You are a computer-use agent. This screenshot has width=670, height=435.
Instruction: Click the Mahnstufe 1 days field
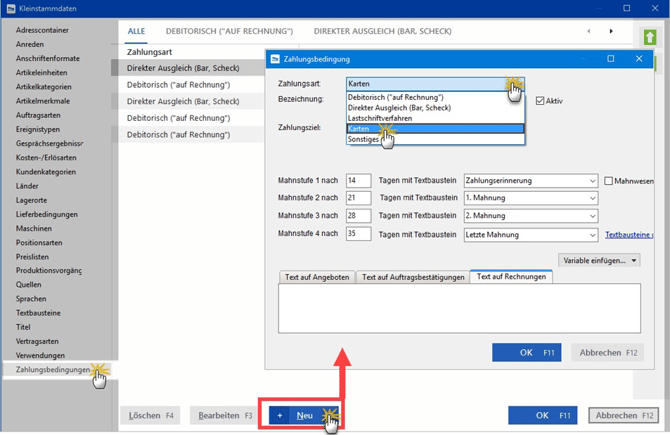[357, 181]
